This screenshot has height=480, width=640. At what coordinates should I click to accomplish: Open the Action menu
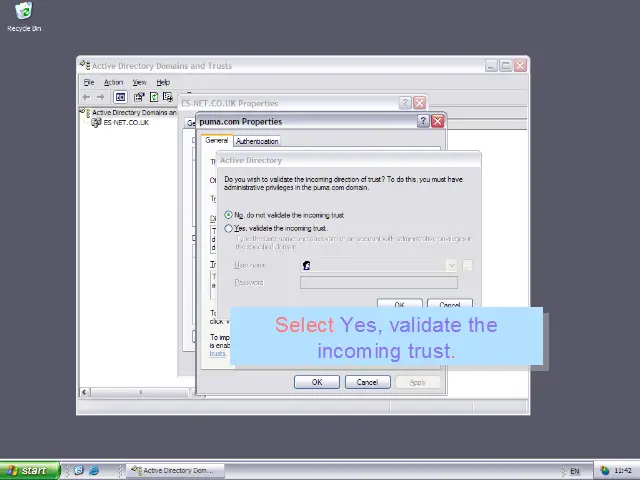pos(113,82)
